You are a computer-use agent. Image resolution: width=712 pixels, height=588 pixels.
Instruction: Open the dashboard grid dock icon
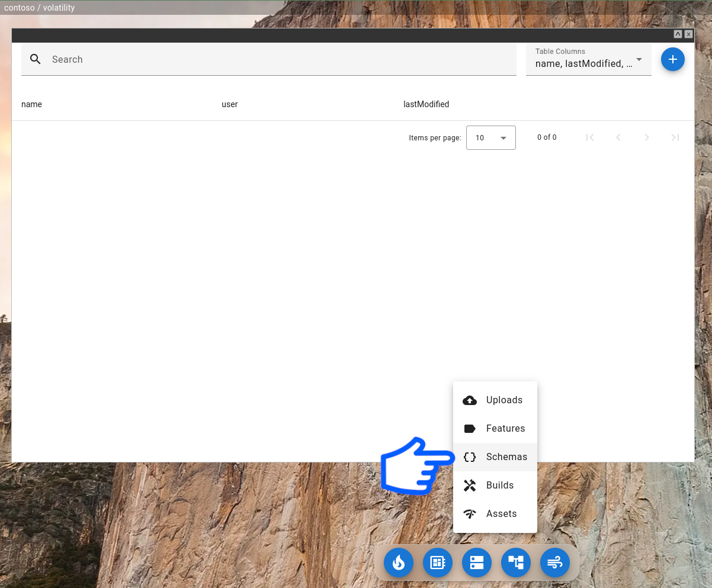coord(438,563)
